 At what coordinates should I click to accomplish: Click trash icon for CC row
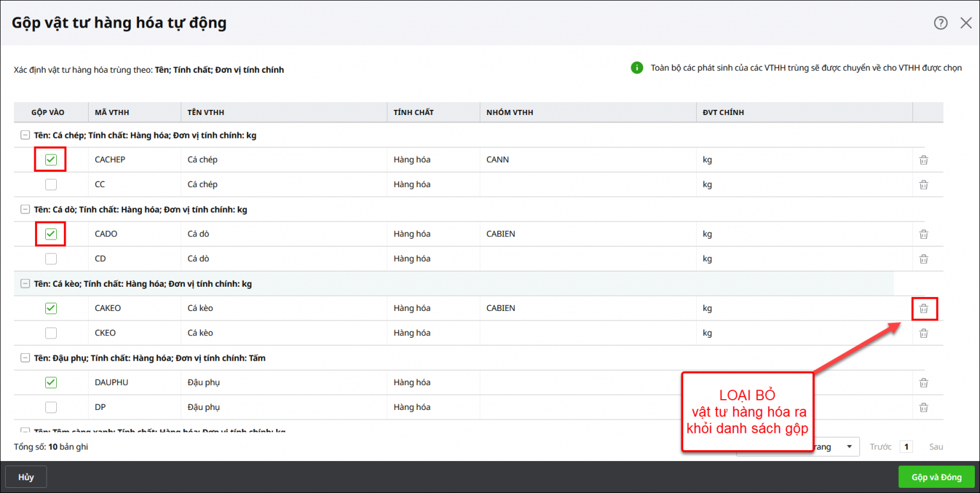coord(923,185)
